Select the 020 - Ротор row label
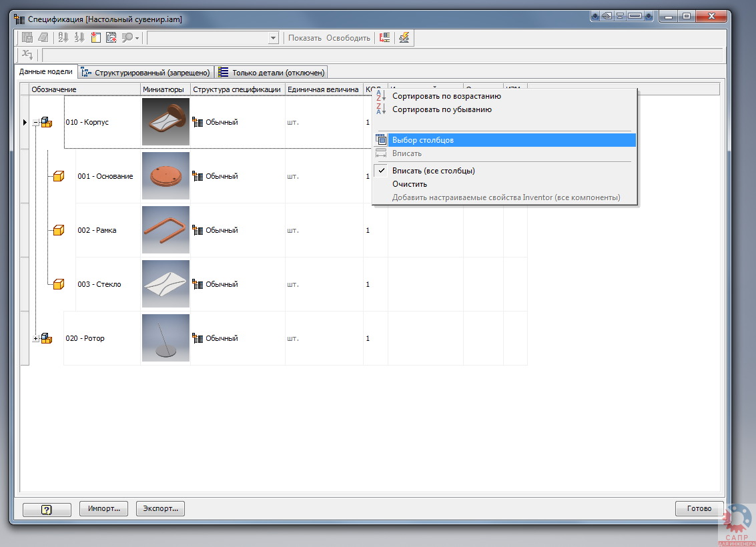This screenshot has height=547, width=756. click(85, 338)
